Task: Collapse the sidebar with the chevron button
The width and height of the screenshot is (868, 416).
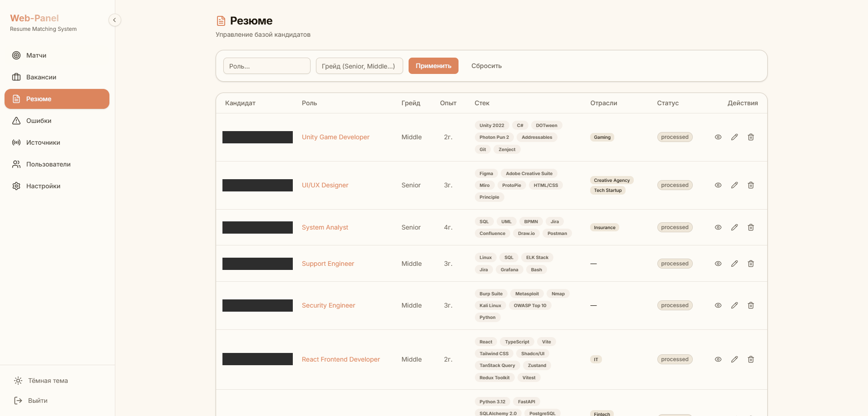Action: tap(114, 20)
